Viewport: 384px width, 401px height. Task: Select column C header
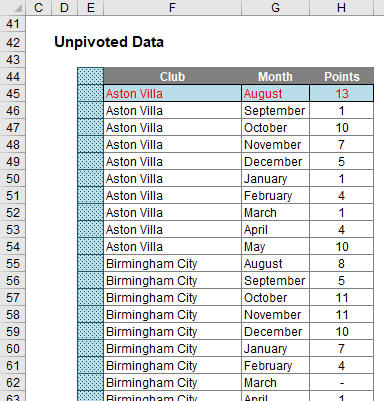(39, 7)
